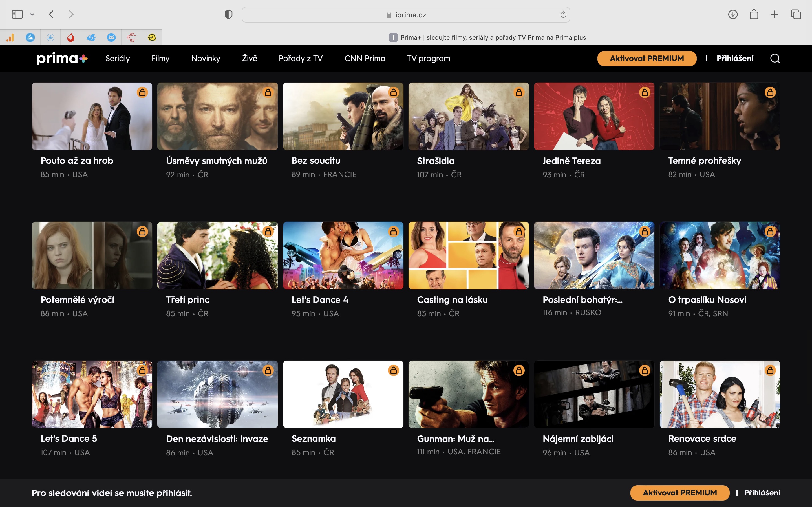Click the iprima.cz address bar
The height and width of the screenshot is (507, 812).
(x=406, y=15)
